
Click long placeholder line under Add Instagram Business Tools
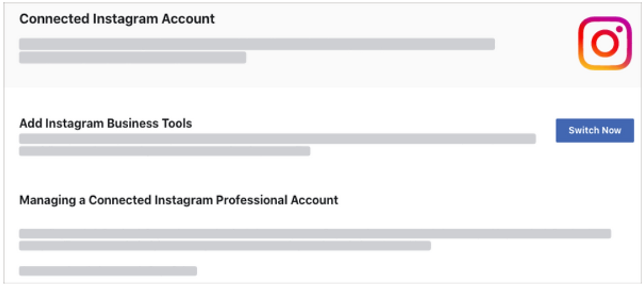[x=278, y=138]
